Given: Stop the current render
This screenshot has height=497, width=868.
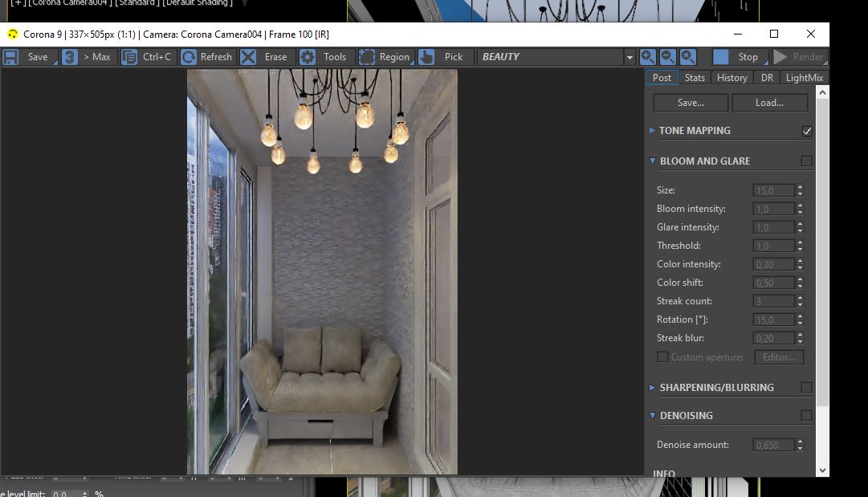Looking at the screenshot, I should click(x=740, y=57).
